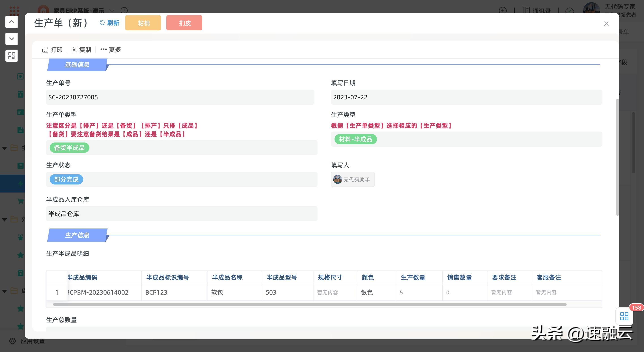The width and height of the screenshot is (644, 352).
Task: Open the nine-dot app launcher icon
Action: pyautogui.click(x=14, y=10)
